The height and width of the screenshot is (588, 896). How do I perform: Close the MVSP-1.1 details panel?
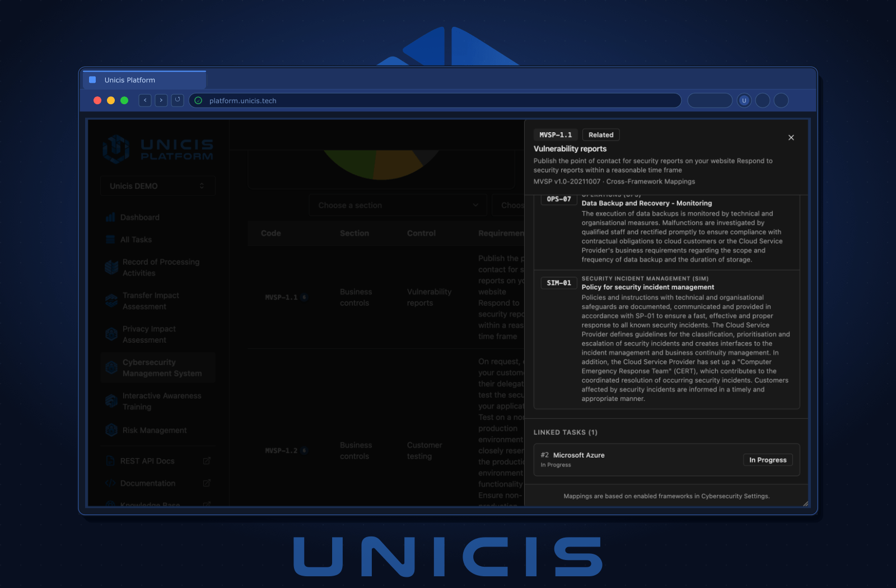[x=791, y=138]
